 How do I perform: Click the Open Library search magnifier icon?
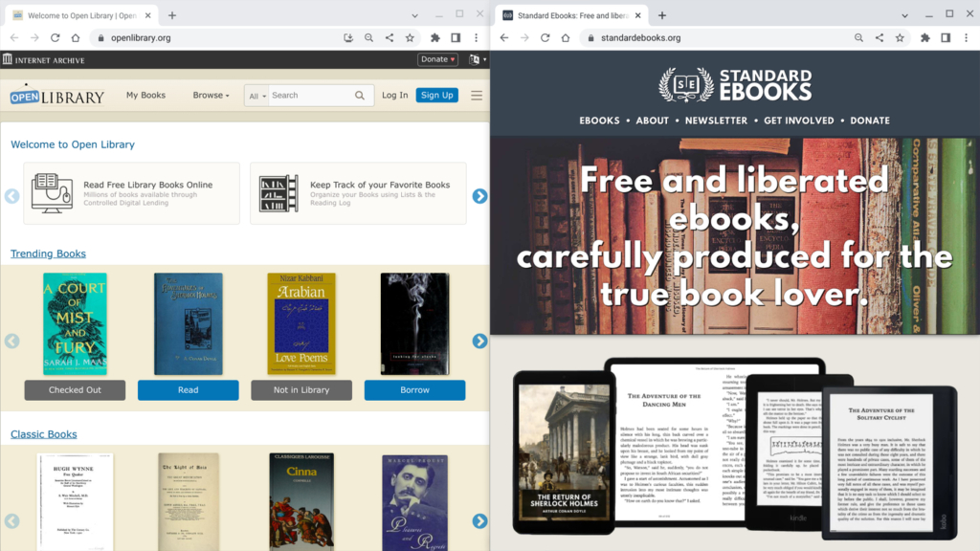359,95
